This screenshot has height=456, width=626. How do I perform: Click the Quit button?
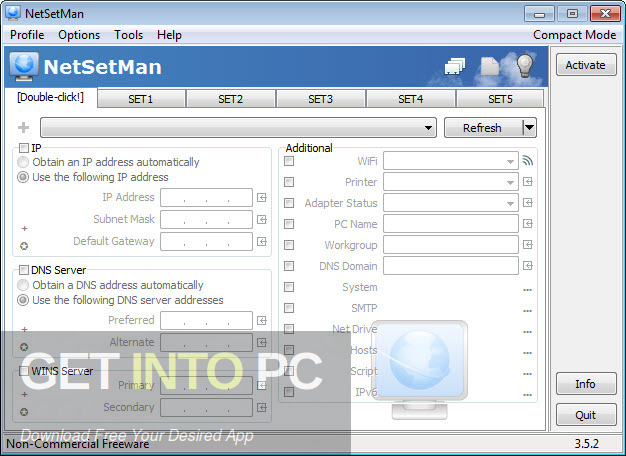coord(586,415)
